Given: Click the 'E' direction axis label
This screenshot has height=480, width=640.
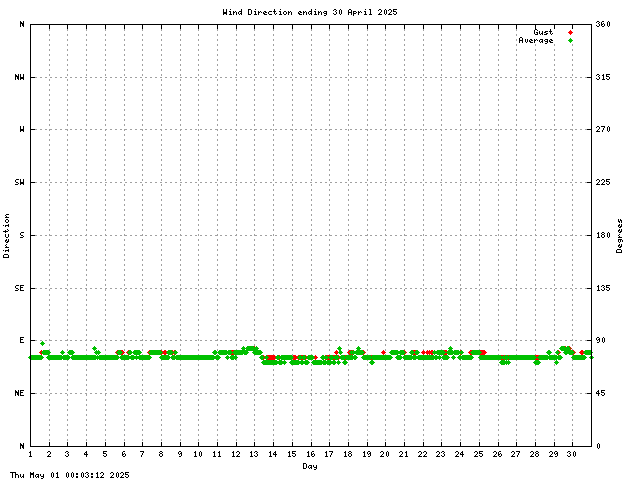Looking at the screenshot, I should (22, 340).
